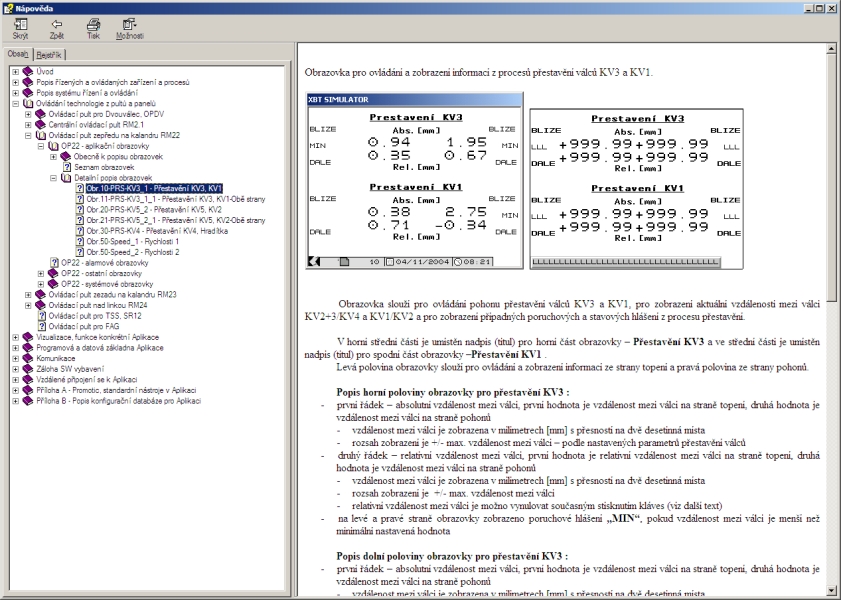Expand Komunikace tree node
Image resolution: width=841 pixels, height=600 pixels.
click(x=16, y=358)
